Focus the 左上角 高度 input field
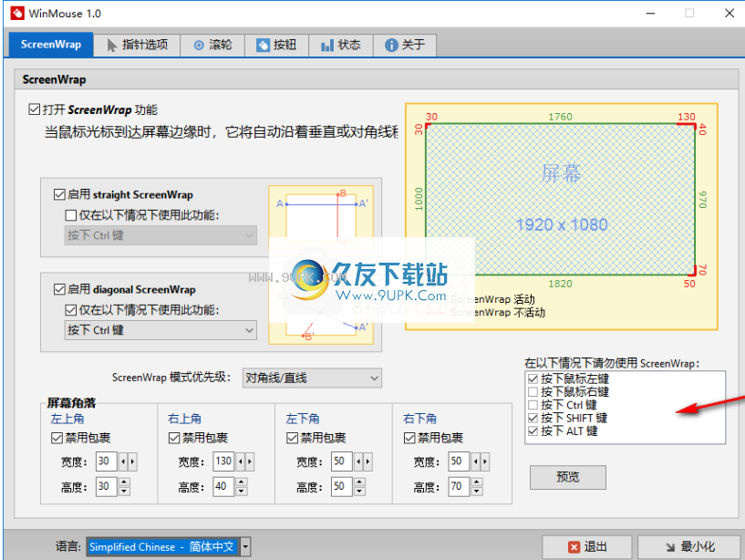This screenshot has height=560, width=745. tap(106, 486)
